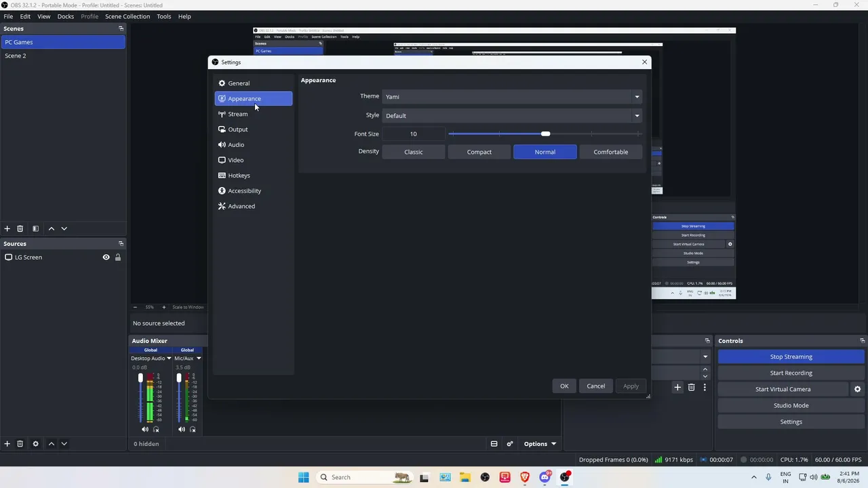Expand Desktop Audio channel dropdown arrow
Image resolution: width=868 pixels, height=488 pixels.
169,359
